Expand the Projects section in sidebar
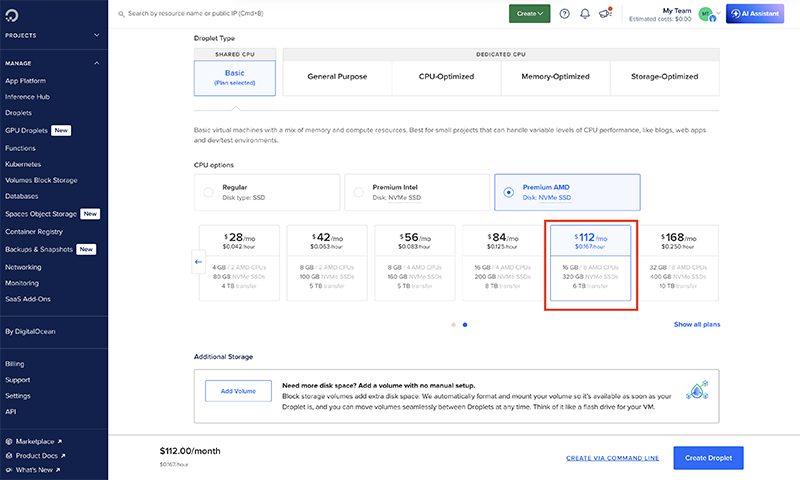 pos(97,35)
